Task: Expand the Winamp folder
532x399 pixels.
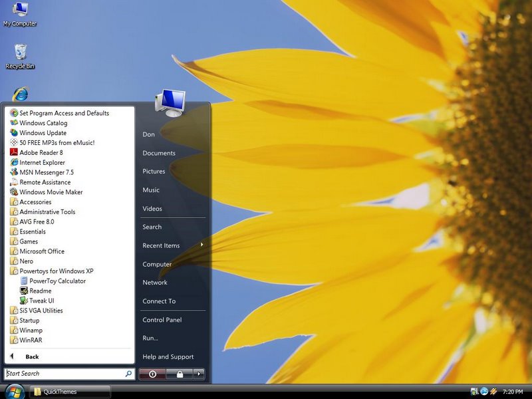Action: [26, 330]
